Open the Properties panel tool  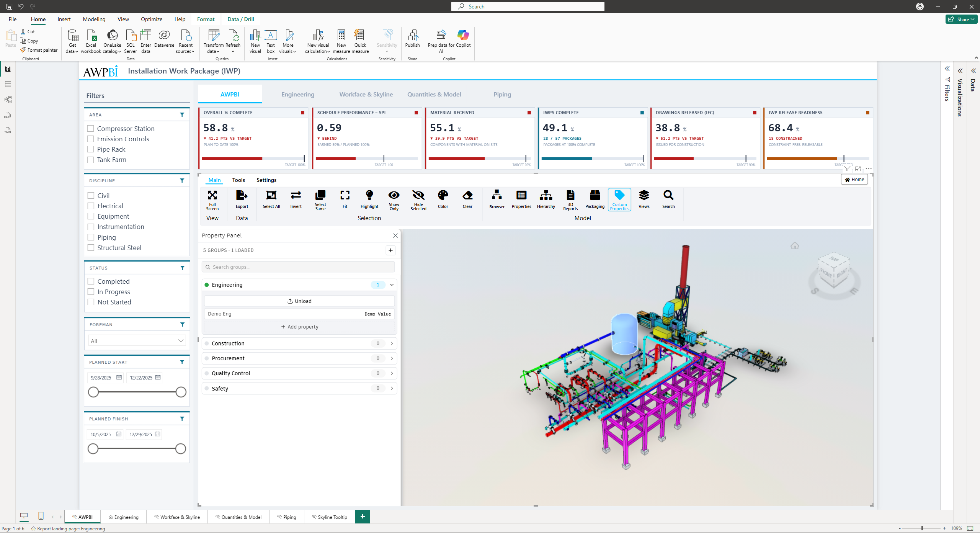coord(521,200)
